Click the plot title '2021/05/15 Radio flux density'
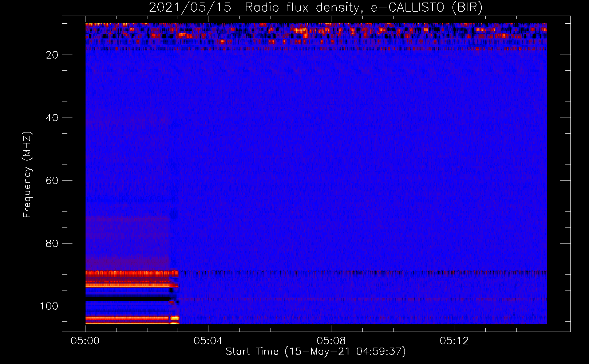The height and width of the screenshot is (364, 589). [x=316, y=7]
